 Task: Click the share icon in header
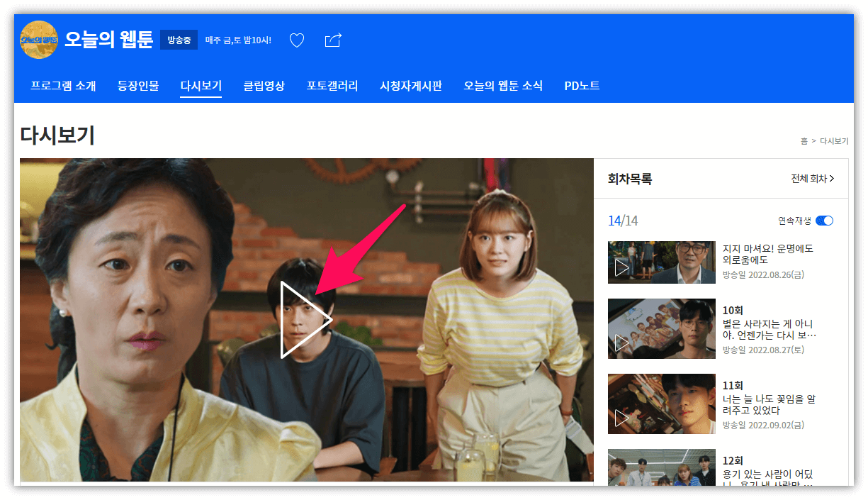(x=333, y=40)
